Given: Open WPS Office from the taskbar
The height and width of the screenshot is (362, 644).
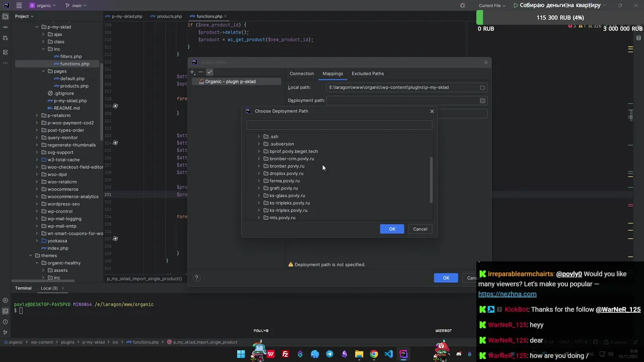Looking at the screenshot, I should coord(271,354).
